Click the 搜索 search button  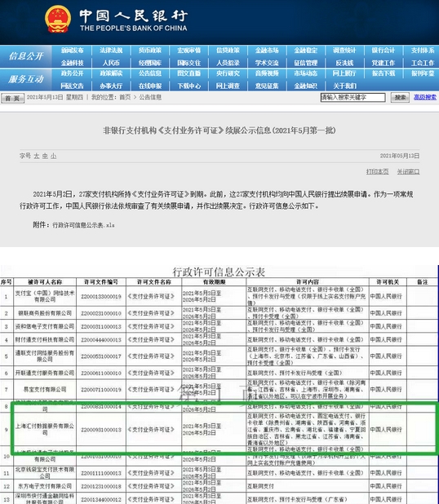(400, 97)
